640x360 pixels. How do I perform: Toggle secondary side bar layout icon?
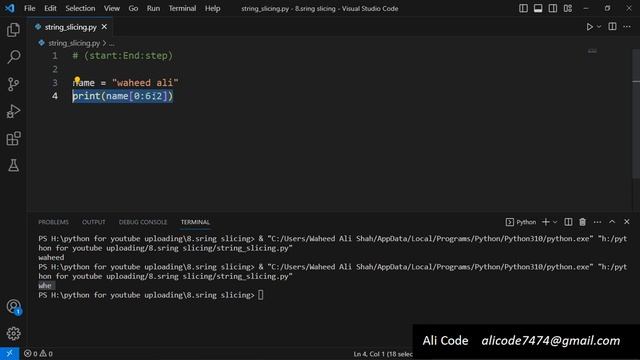[552, 8]
